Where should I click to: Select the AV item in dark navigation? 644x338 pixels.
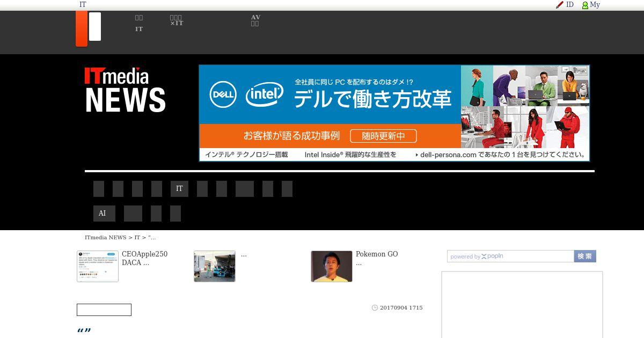255,20
